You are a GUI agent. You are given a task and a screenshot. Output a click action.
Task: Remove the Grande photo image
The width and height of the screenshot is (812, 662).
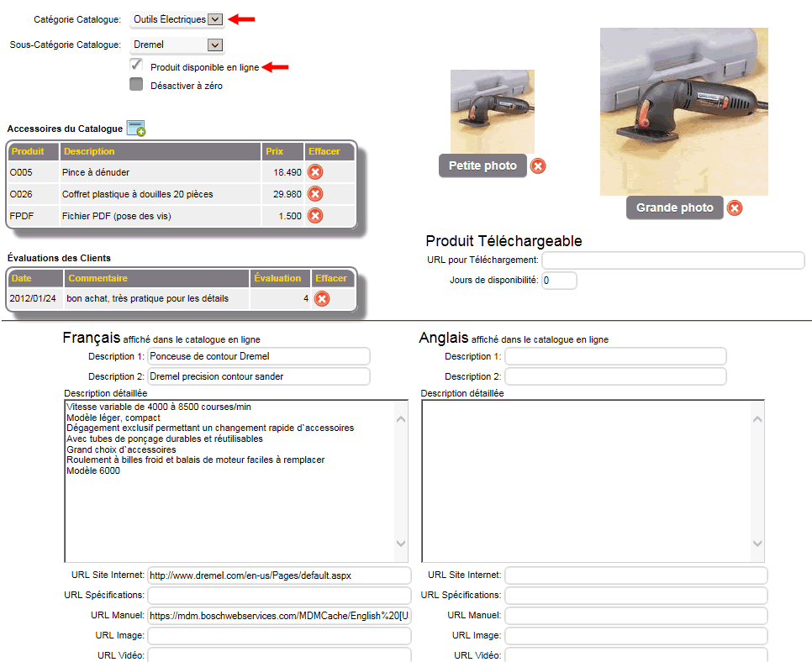coord(735,208)
